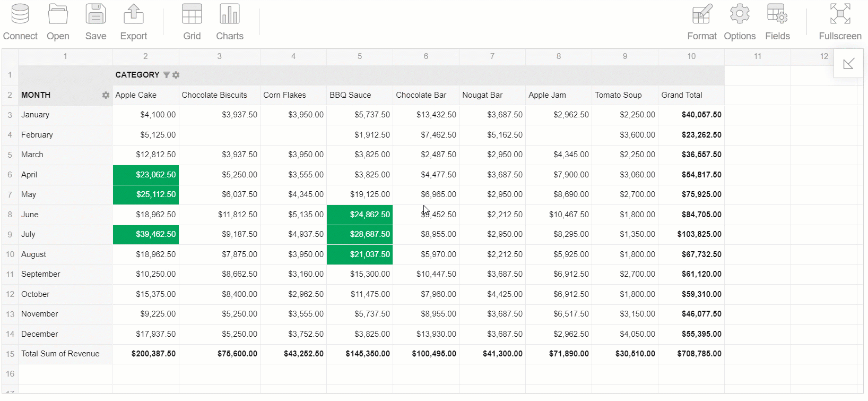Select the $4,050.00 December cell
Viewport: 868px width, 401px height.
(x=625, y=334)
